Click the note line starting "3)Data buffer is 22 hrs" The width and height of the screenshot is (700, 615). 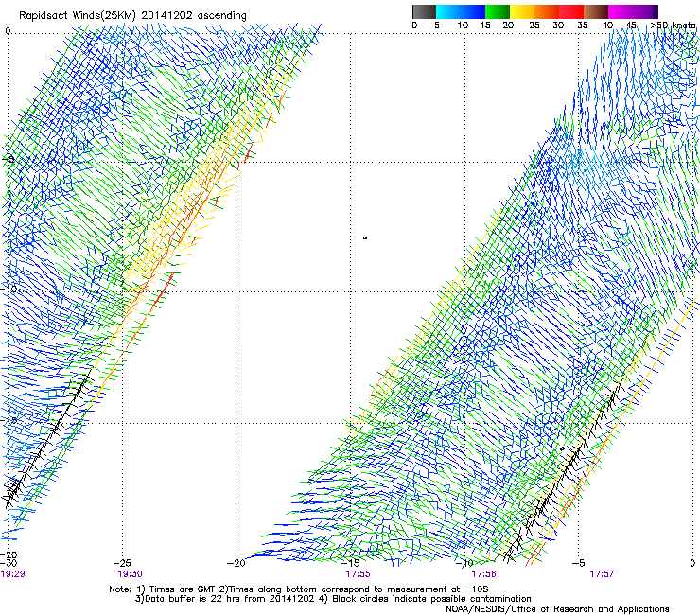point(333,599)
